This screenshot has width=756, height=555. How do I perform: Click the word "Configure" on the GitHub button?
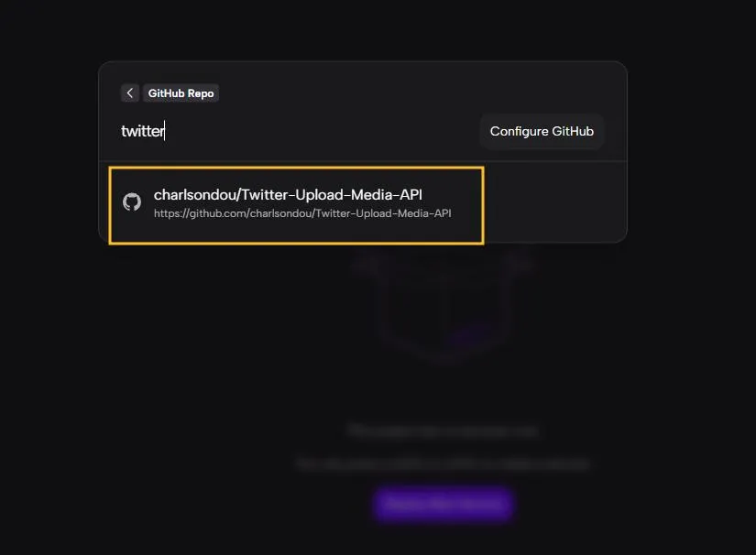point(518,131)
